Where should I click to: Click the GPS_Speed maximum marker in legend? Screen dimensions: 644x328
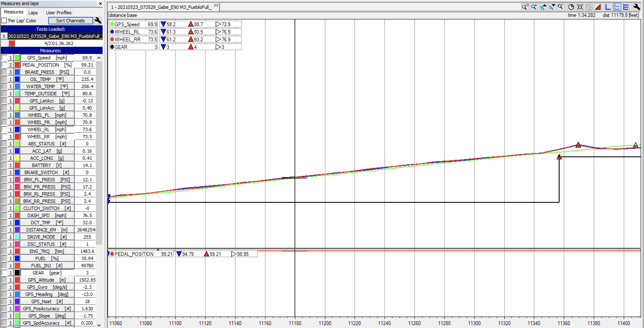[191, 24]
